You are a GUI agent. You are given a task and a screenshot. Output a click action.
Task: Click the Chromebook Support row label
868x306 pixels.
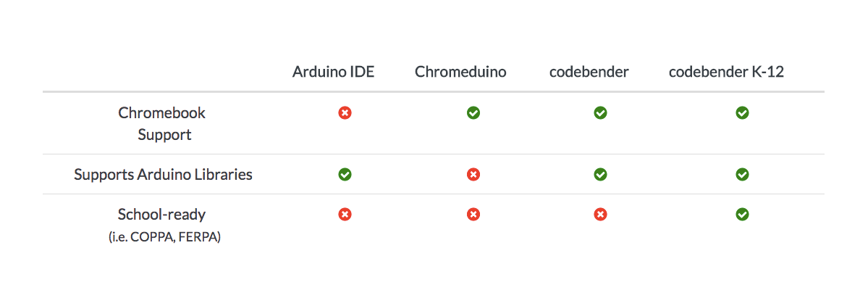tap(164, 123)
